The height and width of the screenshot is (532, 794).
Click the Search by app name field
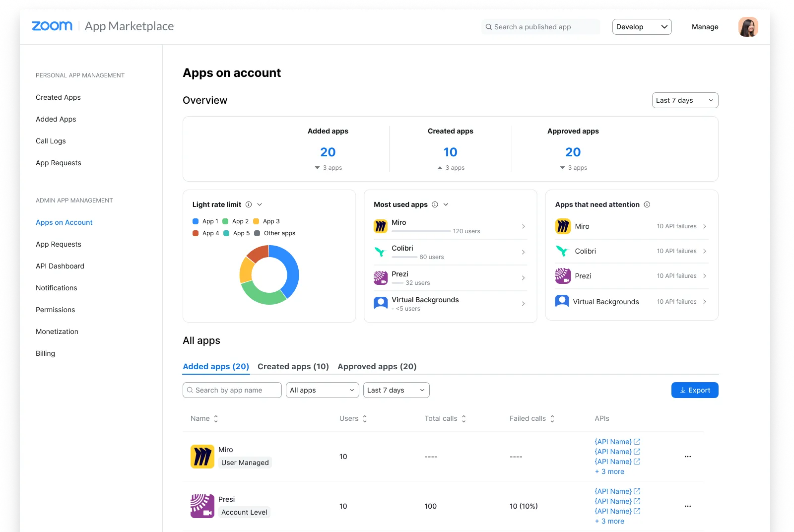click(x=232, y=390)
